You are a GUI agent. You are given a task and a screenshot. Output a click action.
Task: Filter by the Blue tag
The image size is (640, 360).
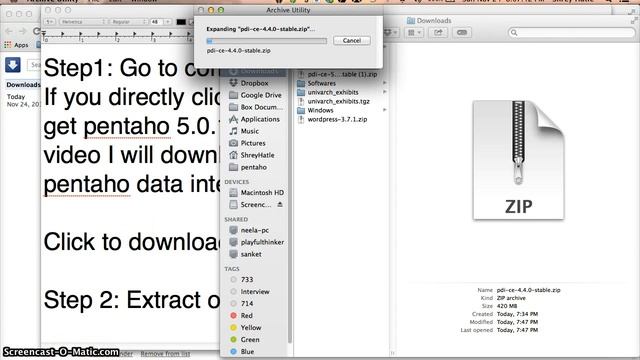coord(247,351)
